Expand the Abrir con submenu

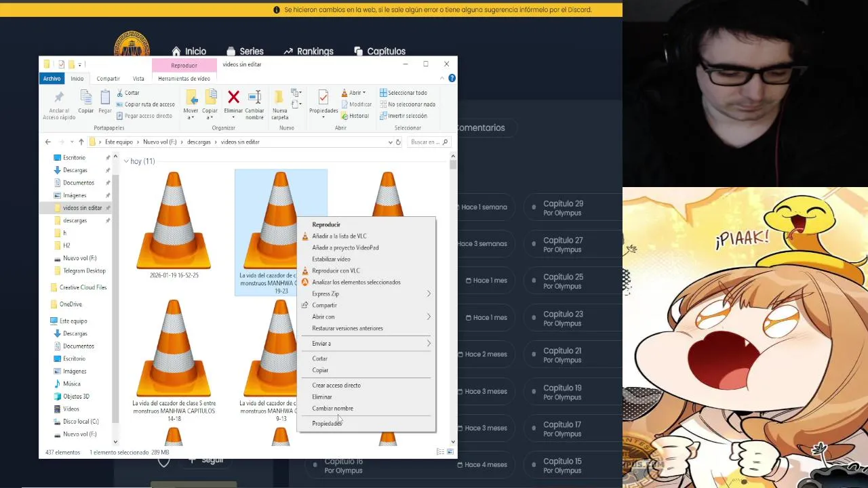click(x=366, y=317)
